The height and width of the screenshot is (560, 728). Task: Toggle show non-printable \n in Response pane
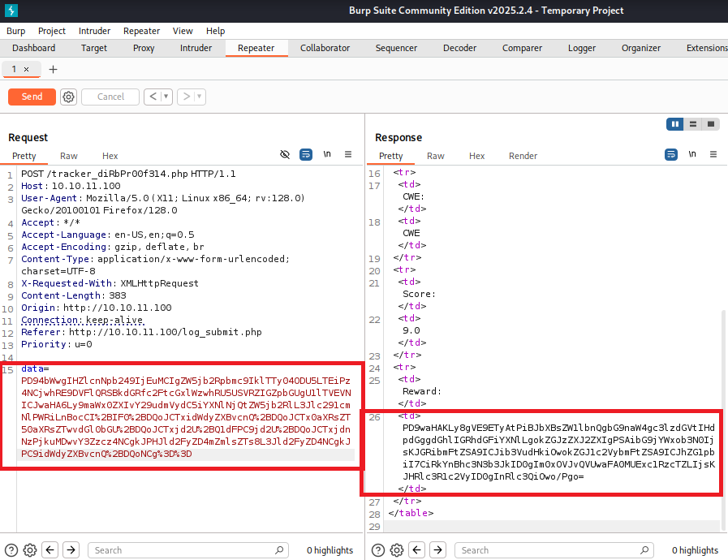pos(692,154)
